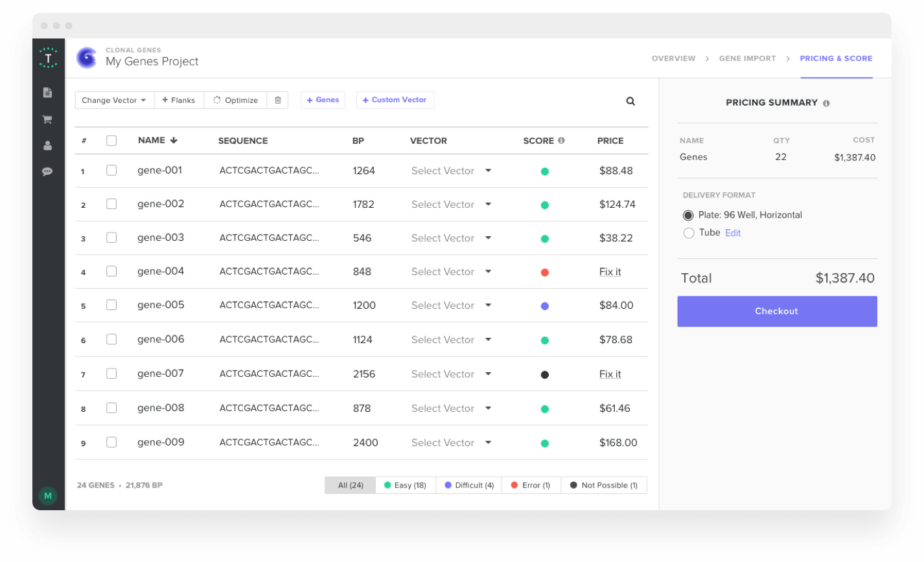This screenshot has width=924, height=562.
Task: Click the info icon beside Pricing Summary
Action: coord(826,103)
